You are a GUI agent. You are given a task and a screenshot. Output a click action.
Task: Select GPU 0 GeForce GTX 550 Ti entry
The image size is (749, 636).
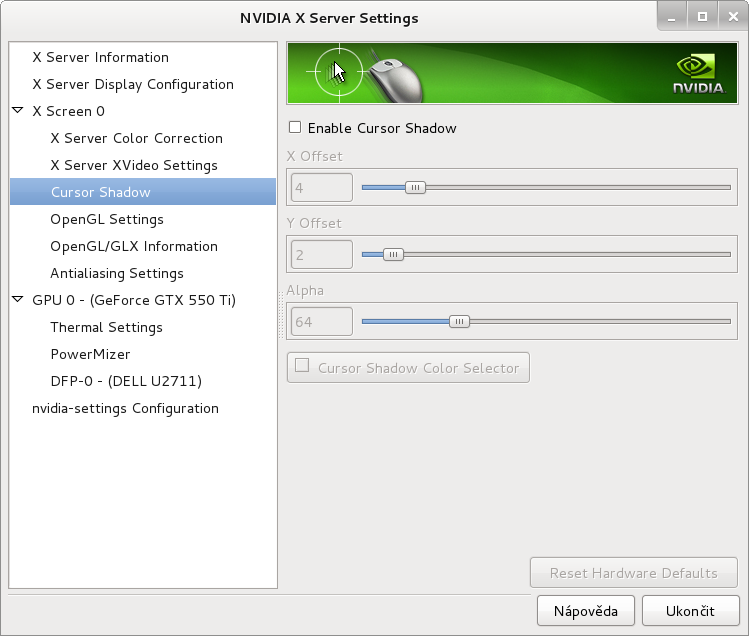134,300
